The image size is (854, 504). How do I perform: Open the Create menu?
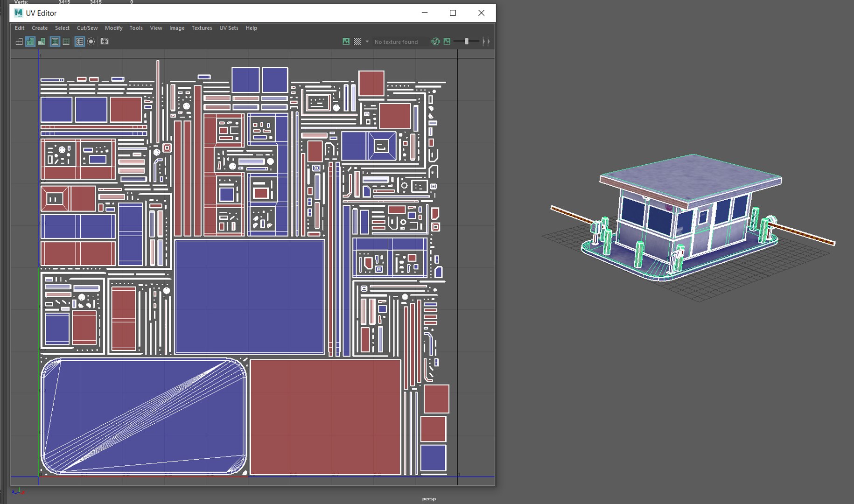[40, 28]
